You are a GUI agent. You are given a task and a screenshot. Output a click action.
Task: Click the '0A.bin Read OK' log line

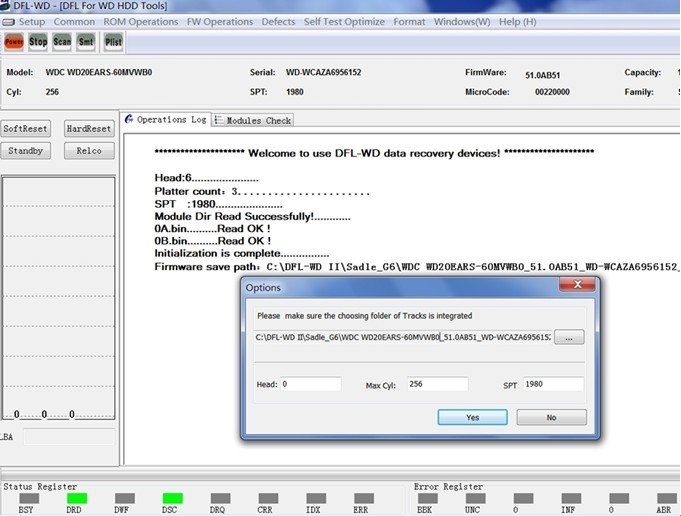pos(212,228)
